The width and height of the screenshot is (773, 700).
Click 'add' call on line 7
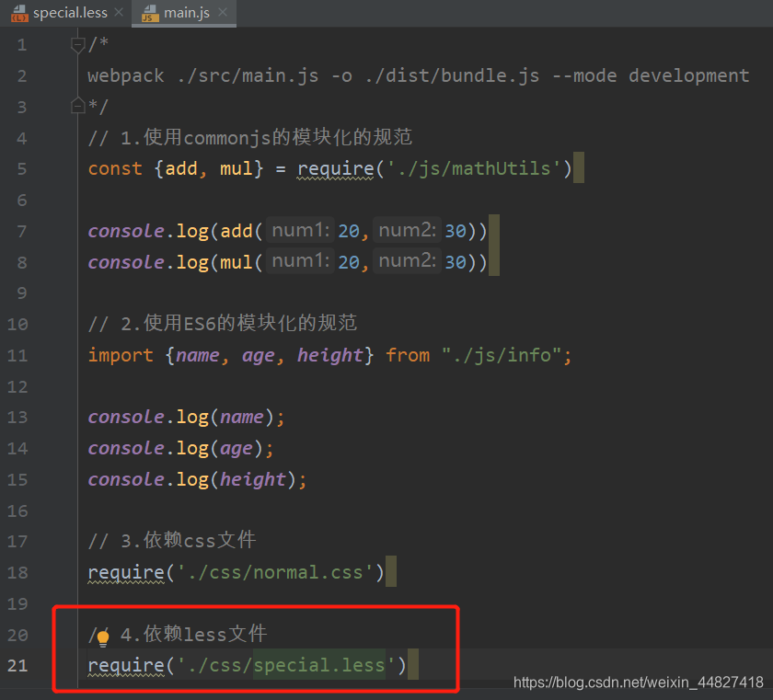coord(237,231)
